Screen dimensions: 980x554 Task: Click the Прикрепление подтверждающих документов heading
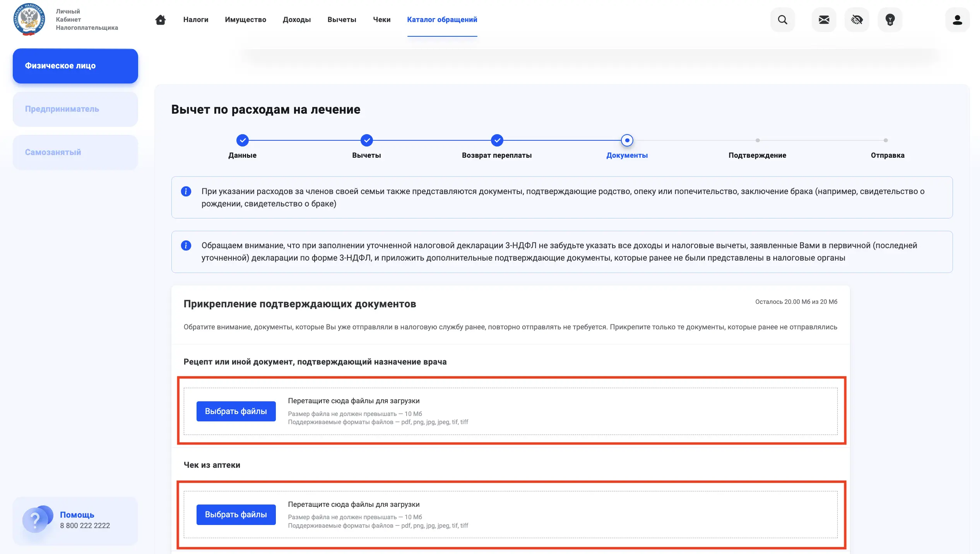point(300,304)
